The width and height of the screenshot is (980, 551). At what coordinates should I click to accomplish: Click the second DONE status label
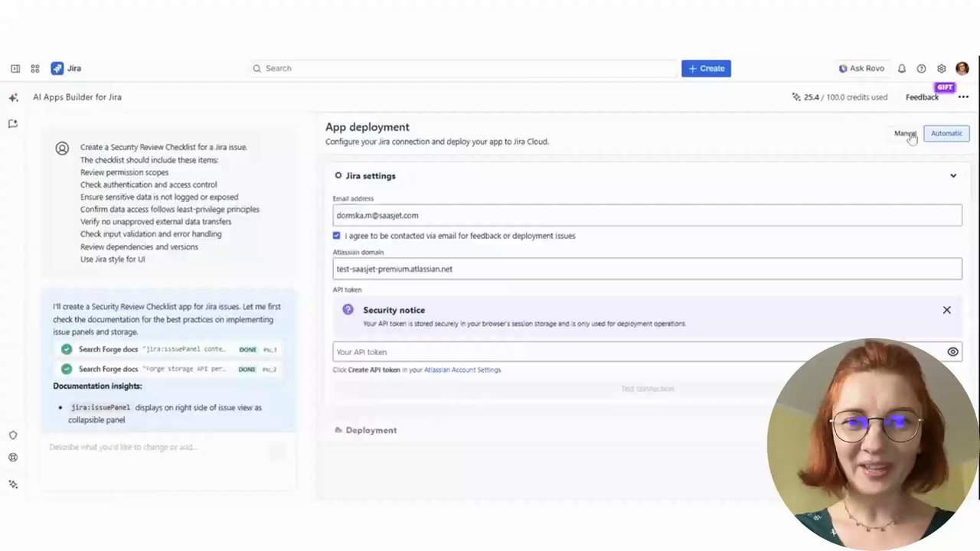point(247,369)
